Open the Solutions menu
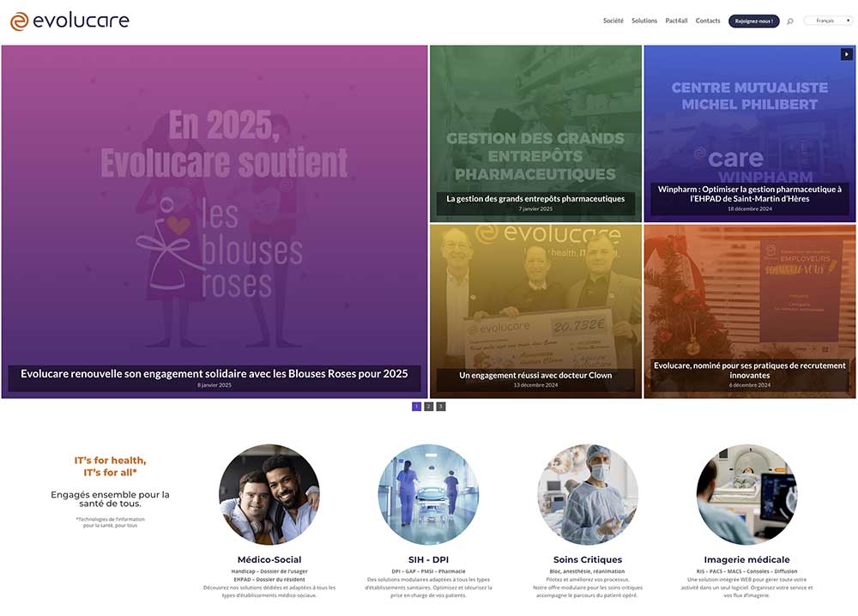 (x=644, y=21)
